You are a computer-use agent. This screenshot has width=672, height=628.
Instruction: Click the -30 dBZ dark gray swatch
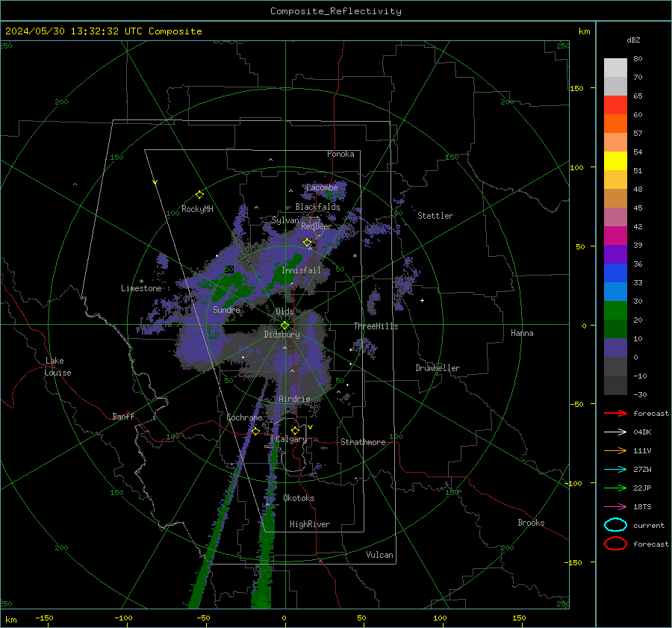pyautogui.click(x=615, y=385)
